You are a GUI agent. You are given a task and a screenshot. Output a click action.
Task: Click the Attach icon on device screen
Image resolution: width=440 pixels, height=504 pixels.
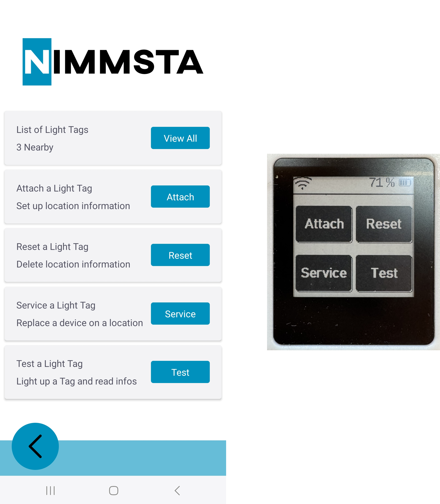(x=324, y=222)
